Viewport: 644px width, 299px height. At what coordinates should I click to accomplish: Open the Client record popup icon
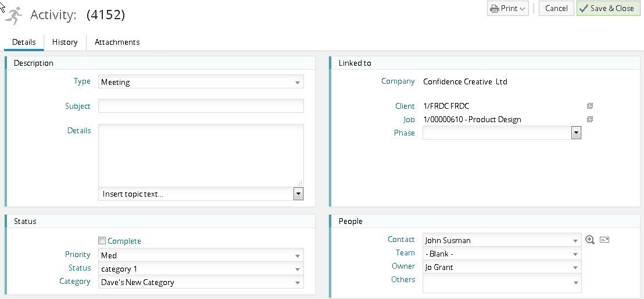589,106
